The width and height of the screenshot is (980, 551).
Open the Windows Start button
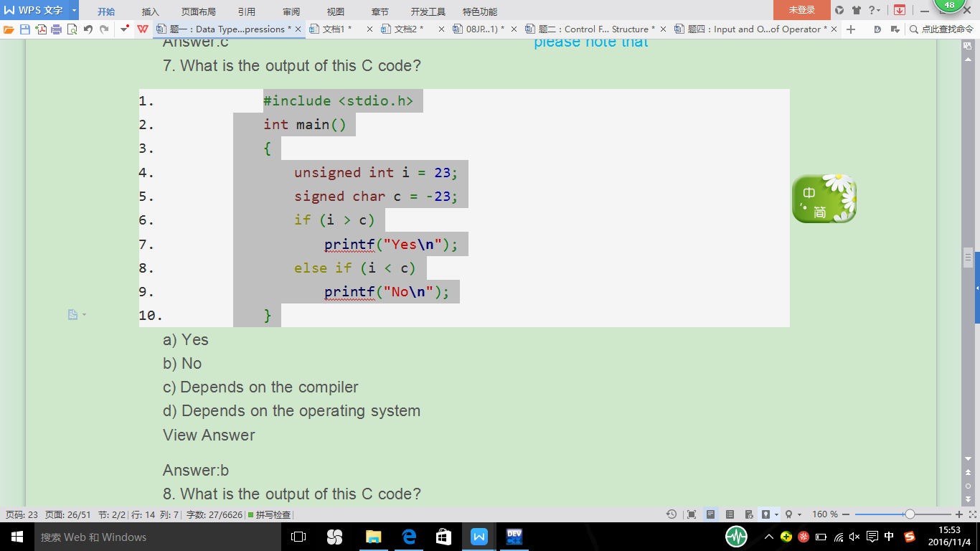(17, 537)
